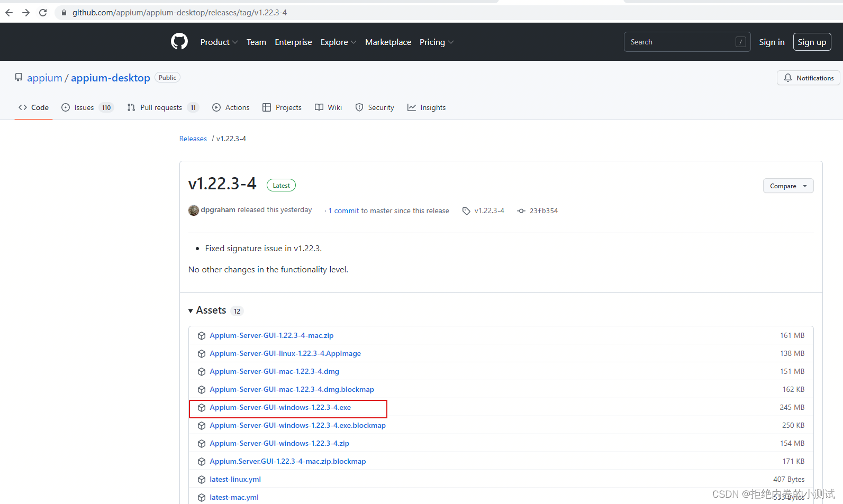Click the tag icon next to v1.22.3-4
The image size is (843, 504).
[x=466, y=211]
